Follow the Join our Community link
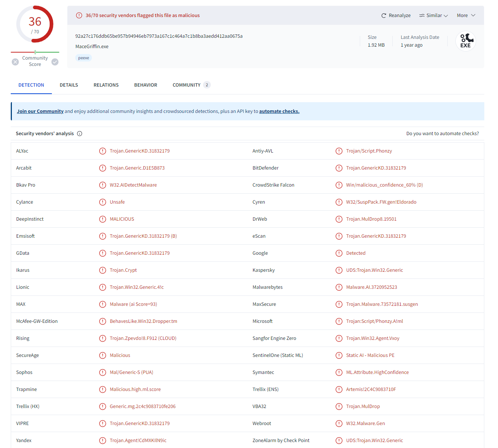Viewport: 498px width, 448px height. point(40,111)
